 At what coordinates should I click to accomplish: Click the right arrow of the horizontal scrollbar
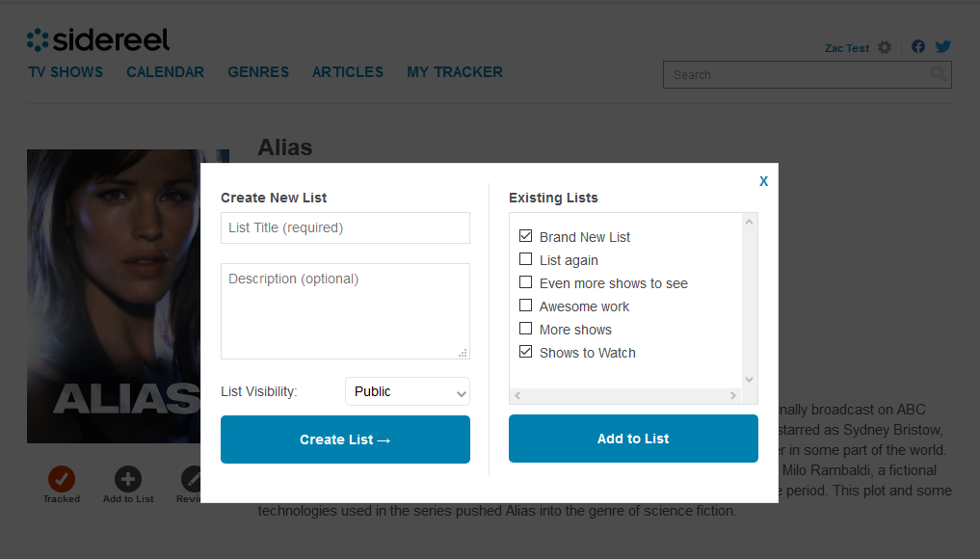(x=733, y=395)
